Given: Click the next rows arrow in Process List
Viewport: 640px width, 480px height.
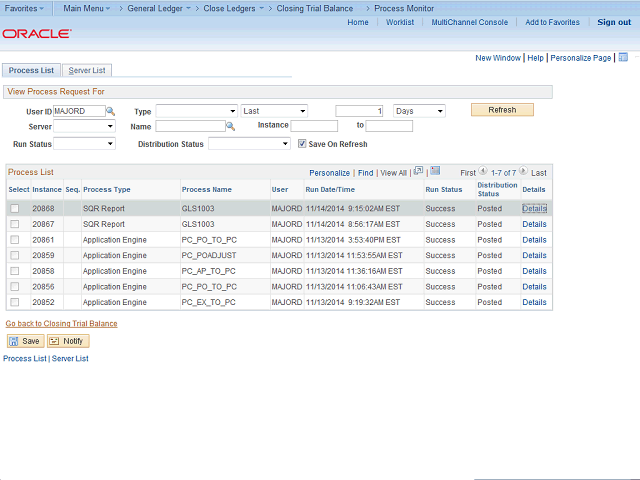Looking at the screenshot, I should [x=523, y=172].
